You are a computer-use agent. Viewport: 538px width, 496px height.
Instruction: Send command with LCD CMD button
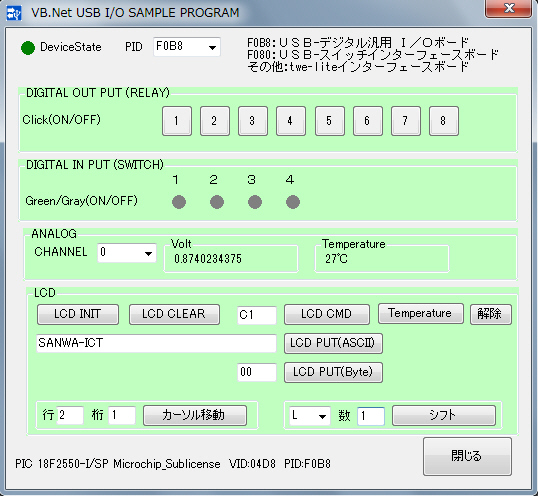point(327,314)
